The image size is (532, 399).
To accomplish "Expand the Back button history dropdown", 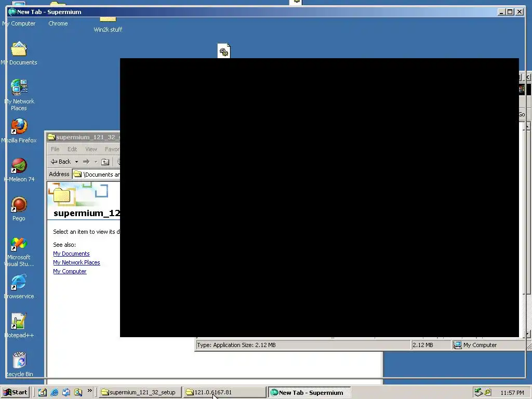I will point(77,162).
